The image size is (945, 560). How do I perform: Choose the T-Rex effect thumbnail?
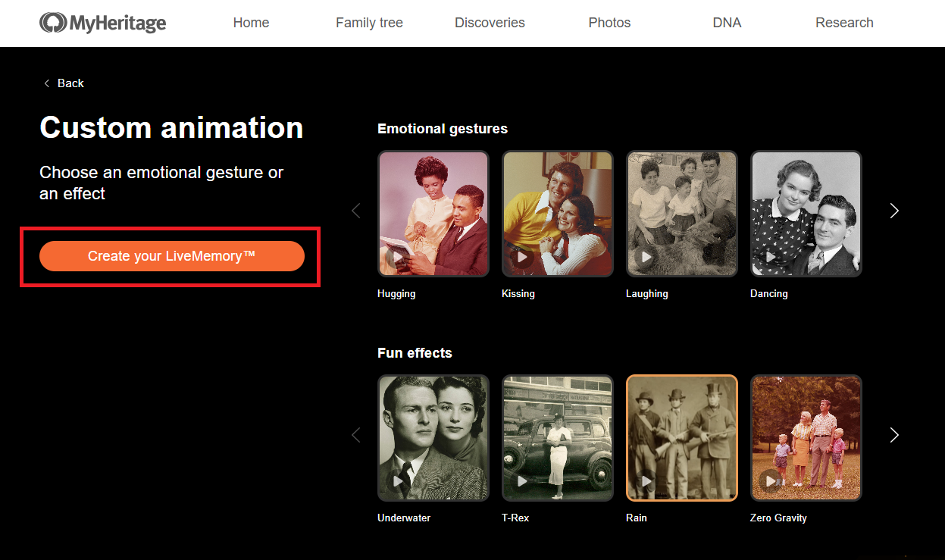(558, 438)
